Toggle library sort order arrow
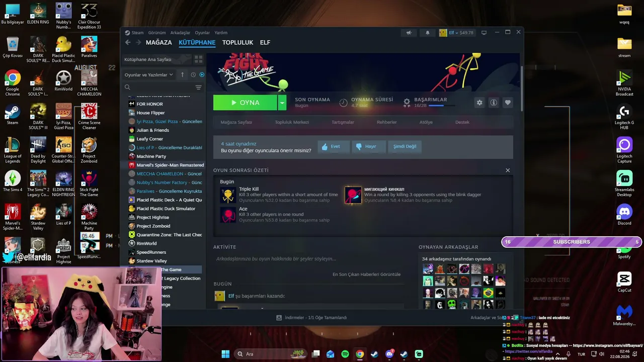This screenshot has width=644, height=362. click(183, 75)
